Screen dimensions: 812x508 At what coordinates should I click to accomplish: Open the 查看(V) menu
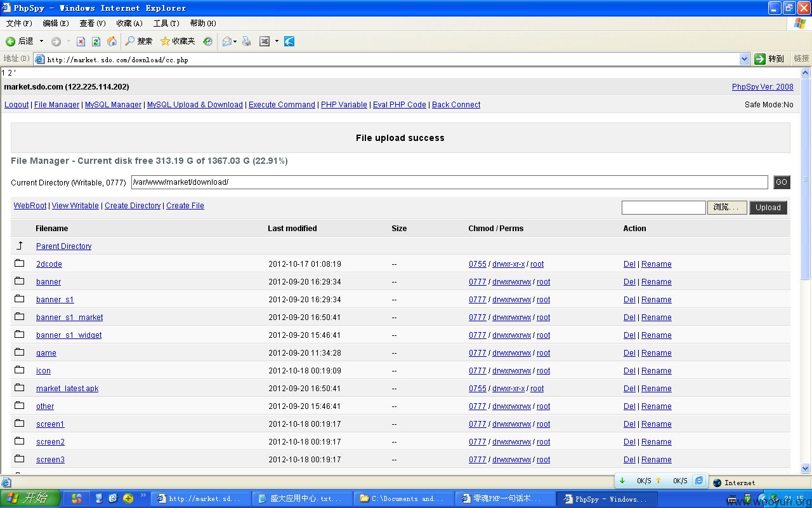(93, 23)
